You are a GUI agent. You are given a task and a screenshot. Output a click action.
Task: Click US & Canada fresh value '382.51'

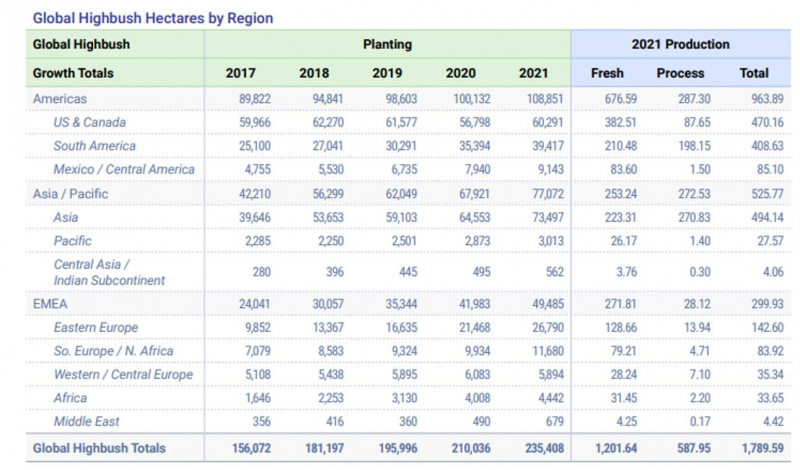coord(621,122)
